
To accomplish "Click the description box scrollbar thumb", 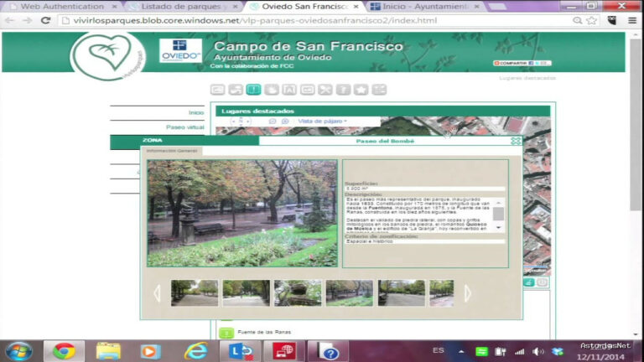I will point(498,214).
